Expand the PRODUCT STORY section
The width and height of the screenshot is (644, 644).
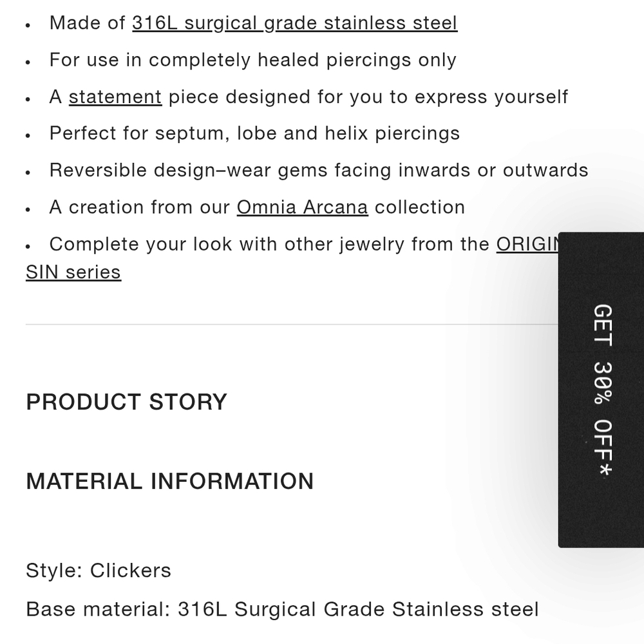click(x=126, y=402)
